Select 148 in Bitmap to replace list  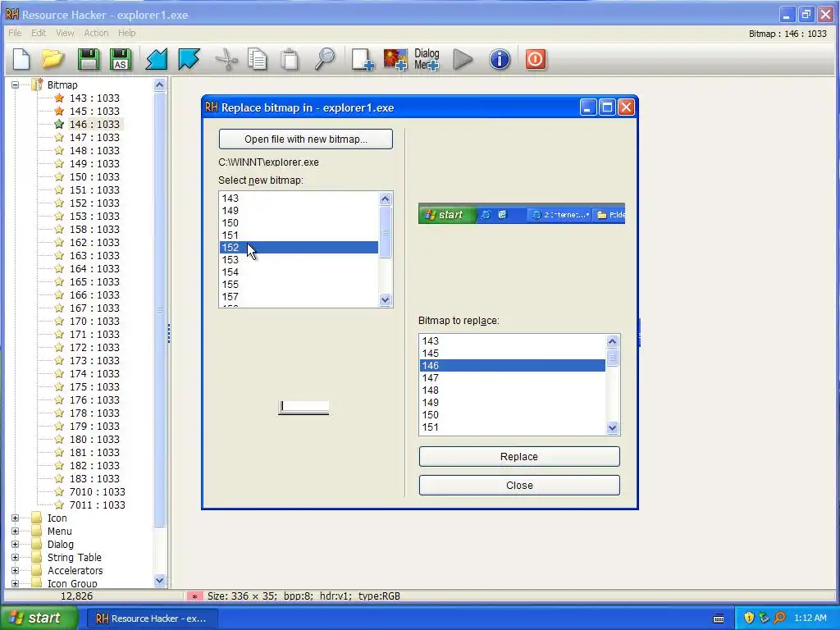pyautogui.click(x=512, y=390)
